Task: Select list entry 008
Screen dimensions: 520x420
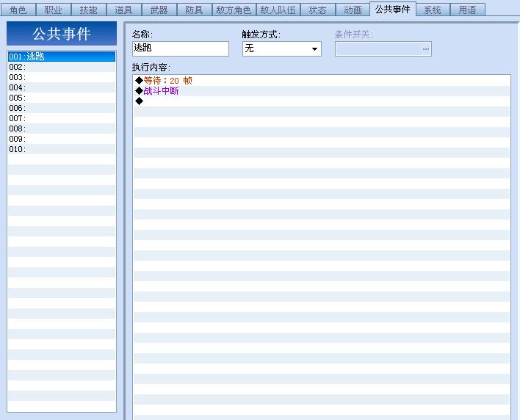Action: pyautogui.click(x=62, y=128)
